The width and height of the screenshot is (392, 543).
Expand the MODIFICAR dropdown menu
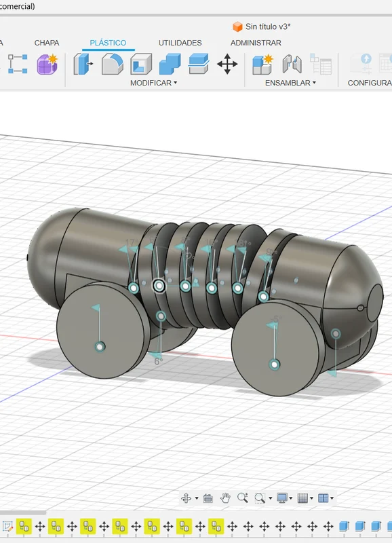(x=154, y=83)
